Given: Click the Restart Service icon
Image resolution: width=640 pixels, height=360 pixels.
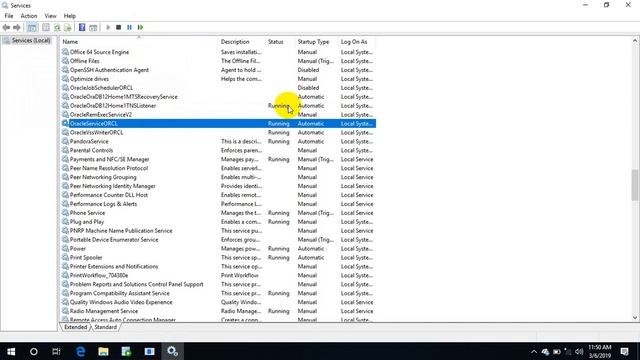Looking at the screenshot, I should (x=140, y=27).
